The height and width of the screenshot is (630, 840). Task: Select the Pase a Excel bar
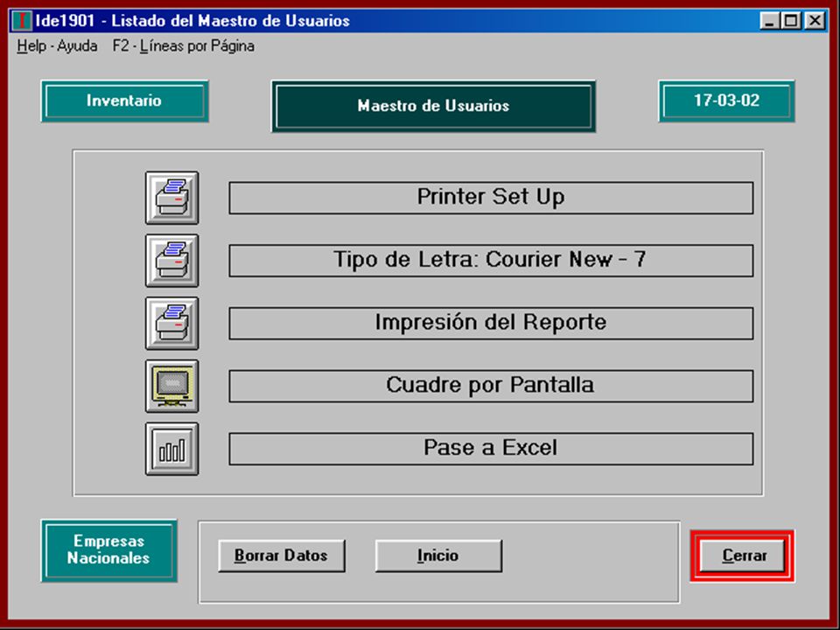click(x=491, y=448)
